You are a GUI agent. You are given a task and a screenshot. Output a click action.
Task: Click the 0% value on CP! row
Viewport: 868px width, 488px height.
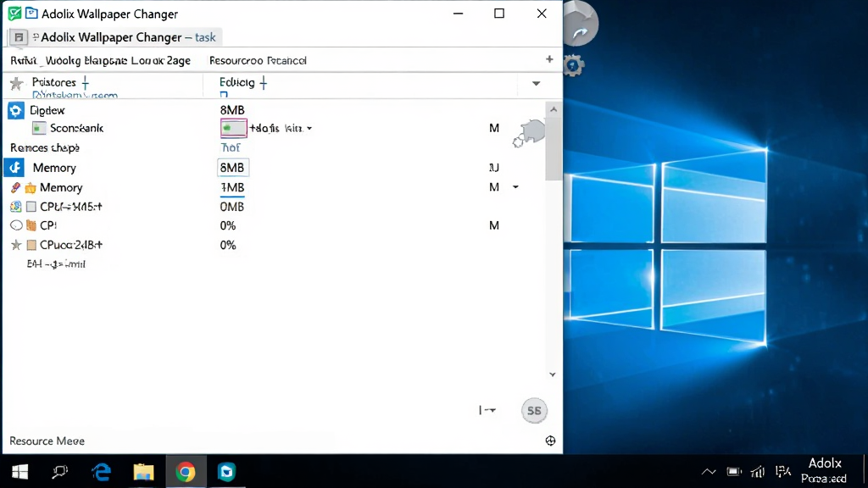pos(227,225)
